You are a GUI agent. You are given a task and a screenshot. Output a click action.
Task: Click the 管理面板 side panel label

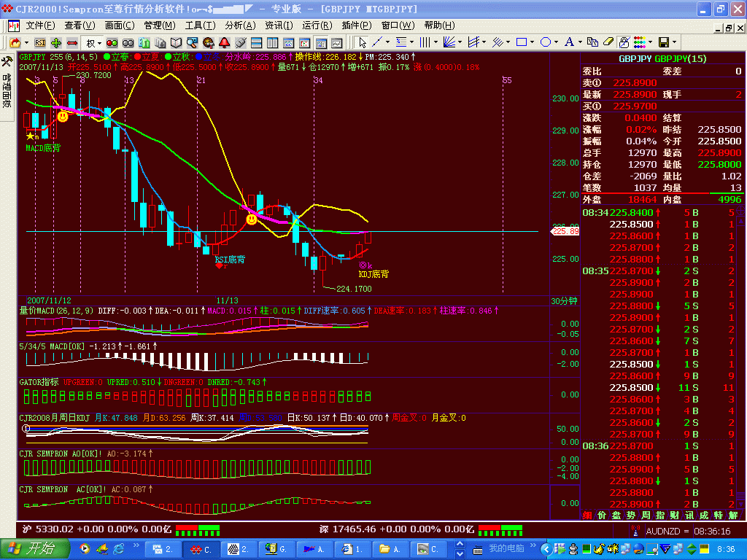(7, 90)
